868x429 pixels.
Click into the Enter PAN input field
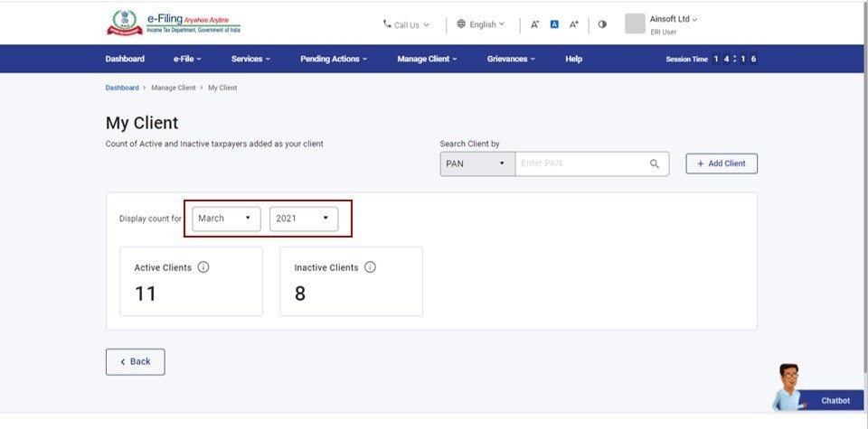(579, 163)
